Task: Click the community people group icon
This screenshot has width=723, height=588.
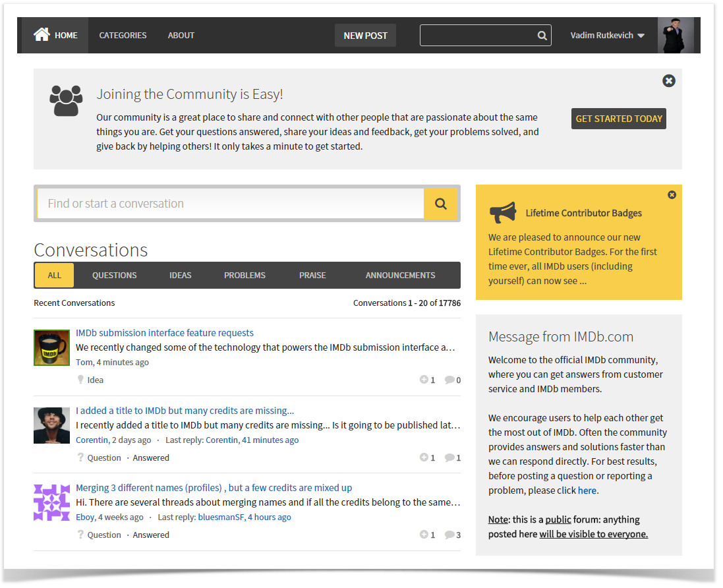Action: click(66, 101)
